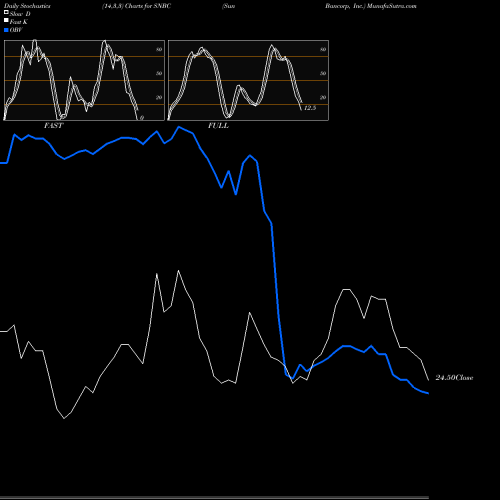Screen dimensions: 500x500
Task: Open the FULL stochastics chart thumbnail
Action: pyautogui.click(x=248, y=80)
